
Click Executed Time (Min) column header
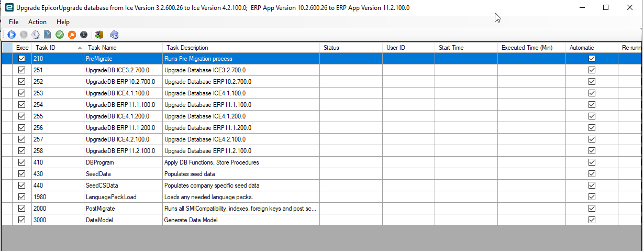(531, 48)
